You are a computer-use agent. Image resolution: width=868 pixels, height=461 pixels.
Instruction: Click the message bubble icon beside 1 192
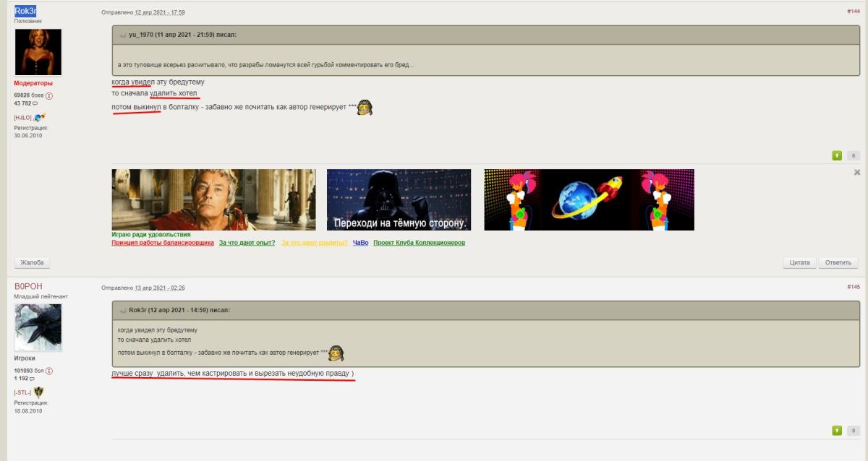tap(32, 379)
